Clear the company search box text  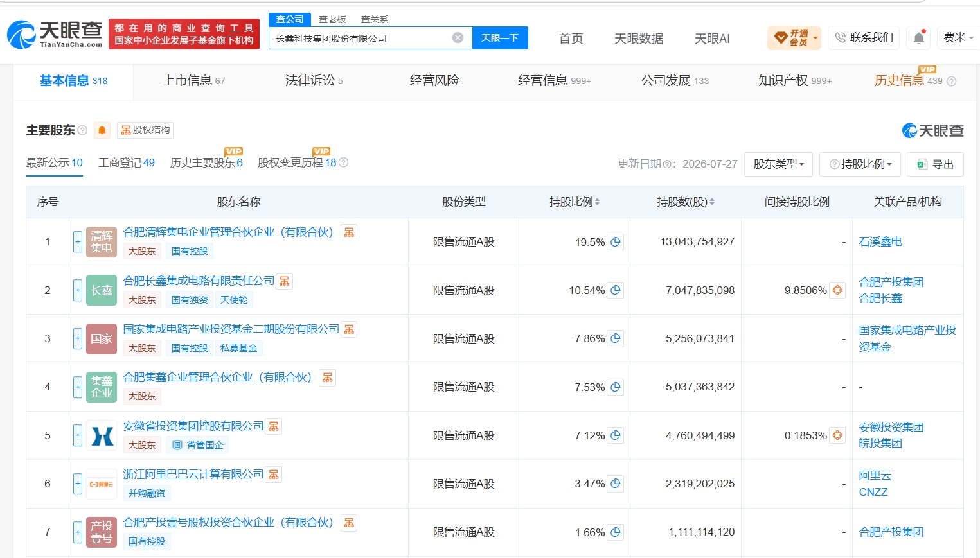pos(458,38)
